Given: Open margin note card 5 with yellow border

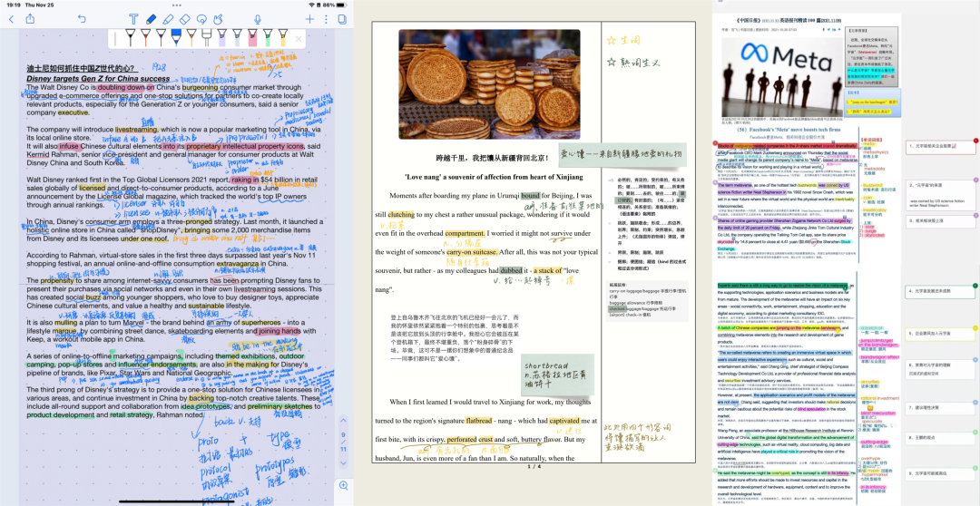Looking at the screenshot, I should point(941,335).
